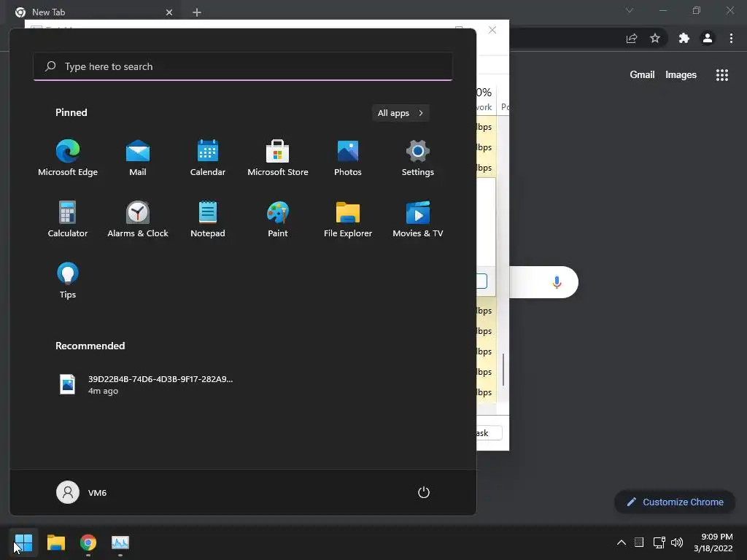Switch to Chrome from the taskbar
The width and height of the screenshot is (747, 560).
coord(88,542)
